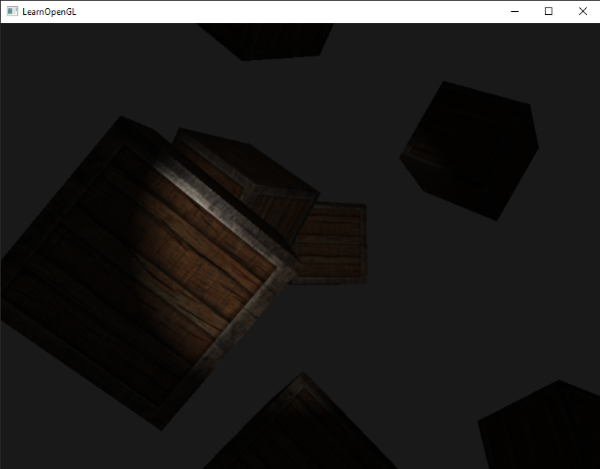600x469 pixels.
Task: Click empty title bar space right of the title
Action: click(x=300, y=11)
